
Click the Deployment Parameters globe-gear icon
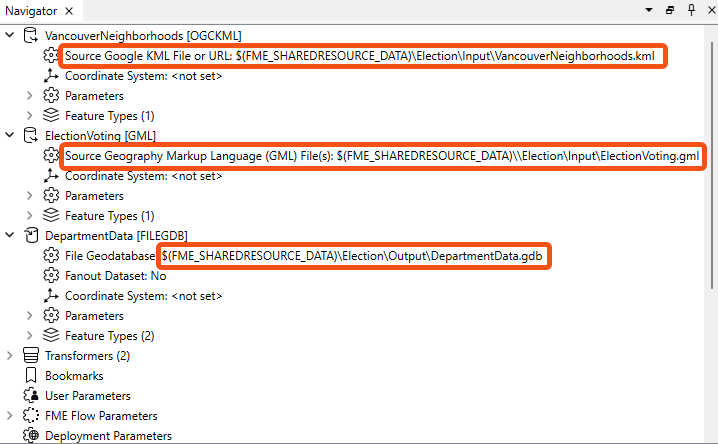coord(31,435)
